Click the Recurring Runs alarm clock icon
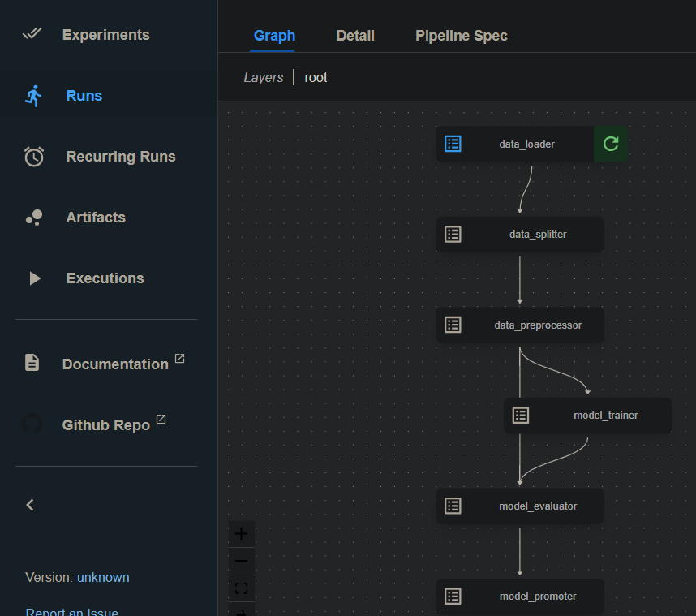This screenshot has width=696, height=616. [x=33, y=157]
